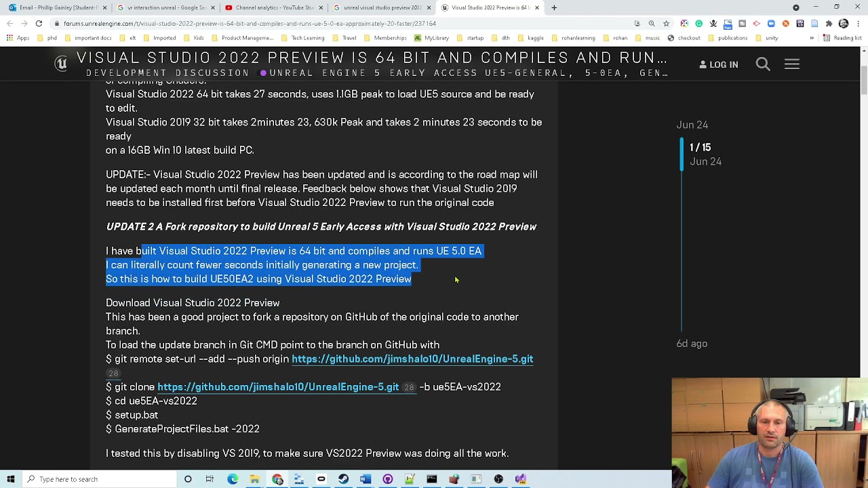This screenshot has width=868, height=488.
Task: Open the forum search magnifier
Action: tap(763, 64)
